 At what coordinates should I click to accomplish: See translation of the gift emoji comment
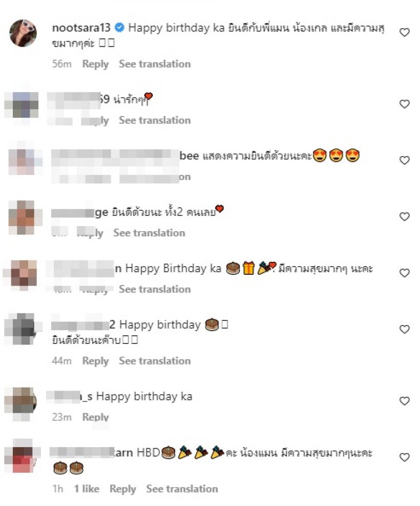[x=155, y=289]
